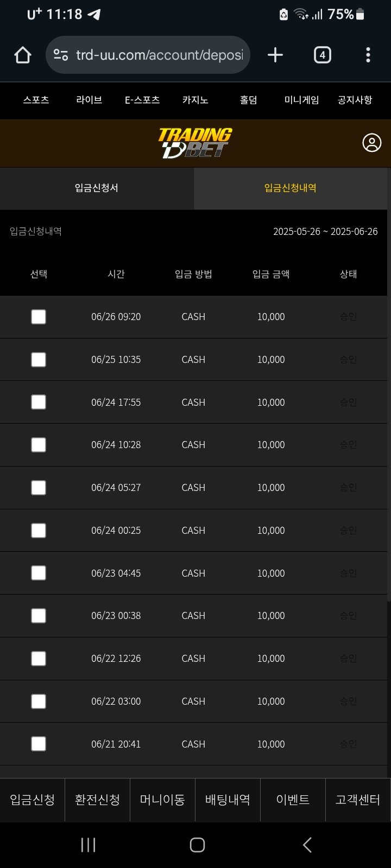The height and width of the screenshot is (868, 391).
Task: Open a new browser tab with plus icon
Action: click(275, 55)
